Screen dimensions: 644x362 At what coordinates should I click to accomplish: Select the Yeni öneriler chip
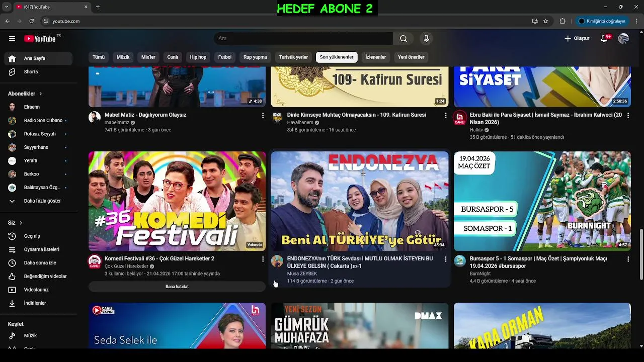click(411, 57)
